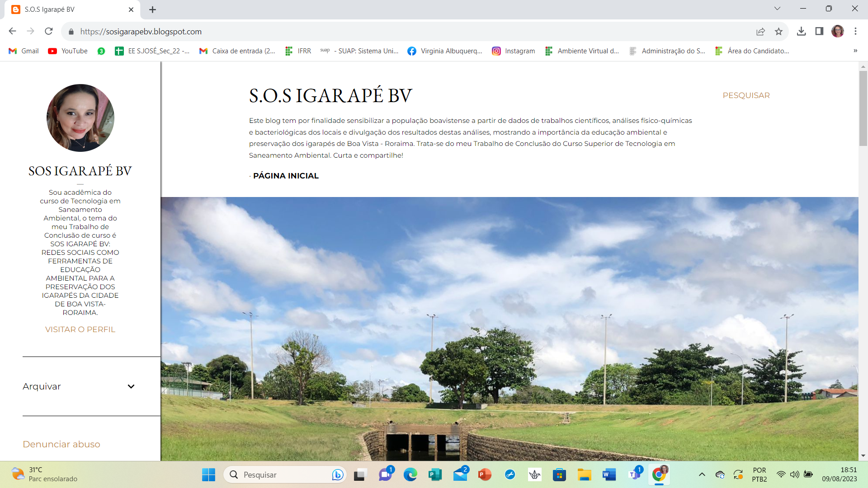
Task: Bookmark this page with the star icon
Action: pos(779,32)
